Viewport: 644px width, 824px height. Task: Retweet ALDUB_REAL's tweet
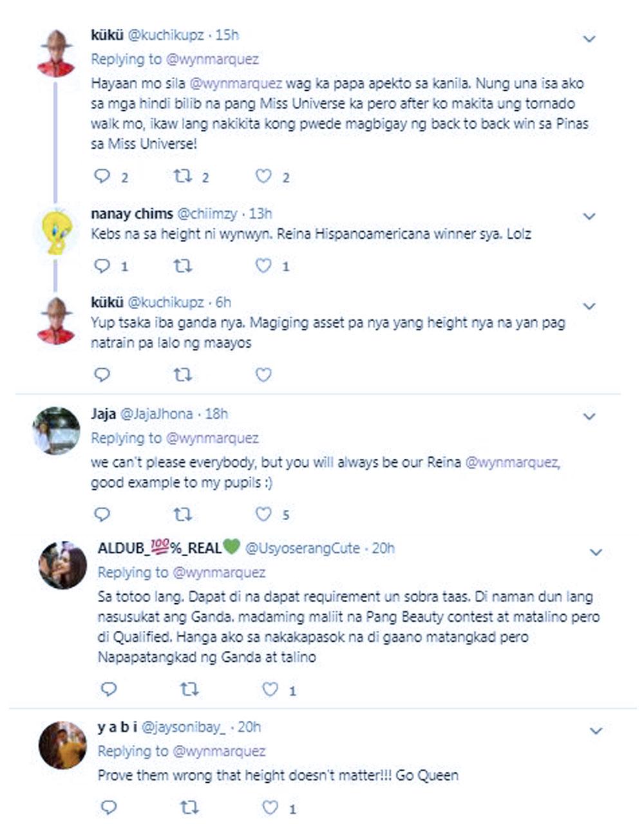tap(189, 689)
